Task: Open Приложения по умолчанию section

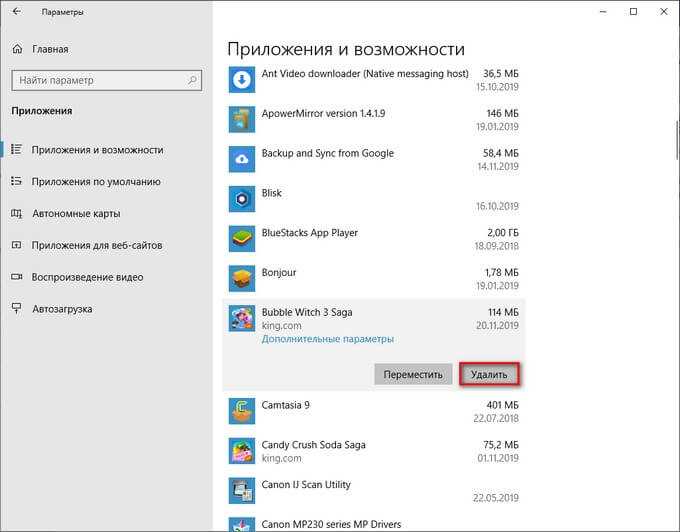Action: pos(96,182)
